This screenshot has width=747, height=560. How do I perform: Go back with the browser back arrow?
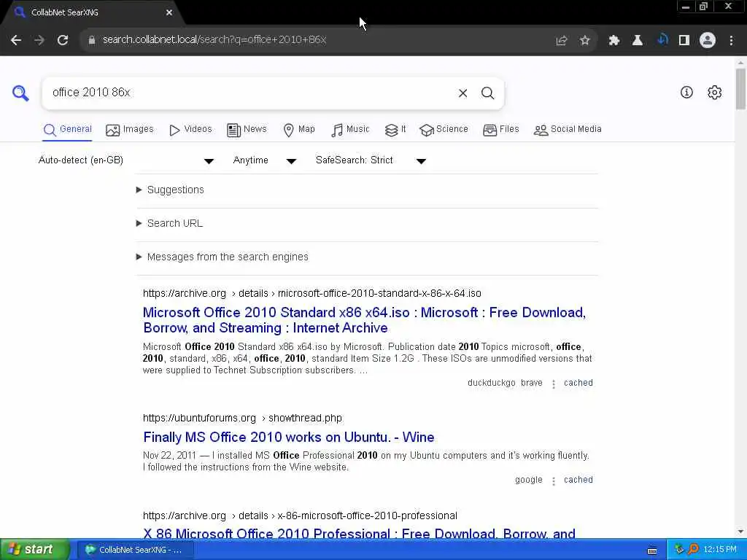coord(16,40)
